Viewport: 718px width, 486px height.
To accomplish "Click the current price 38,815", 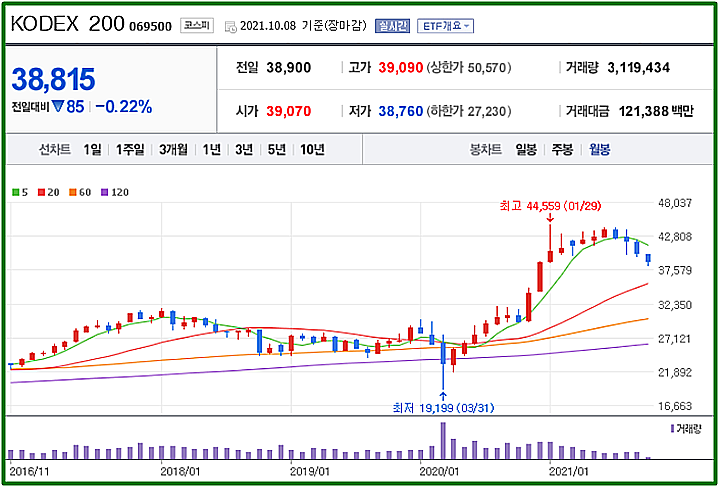I will [x=53, y=79].
